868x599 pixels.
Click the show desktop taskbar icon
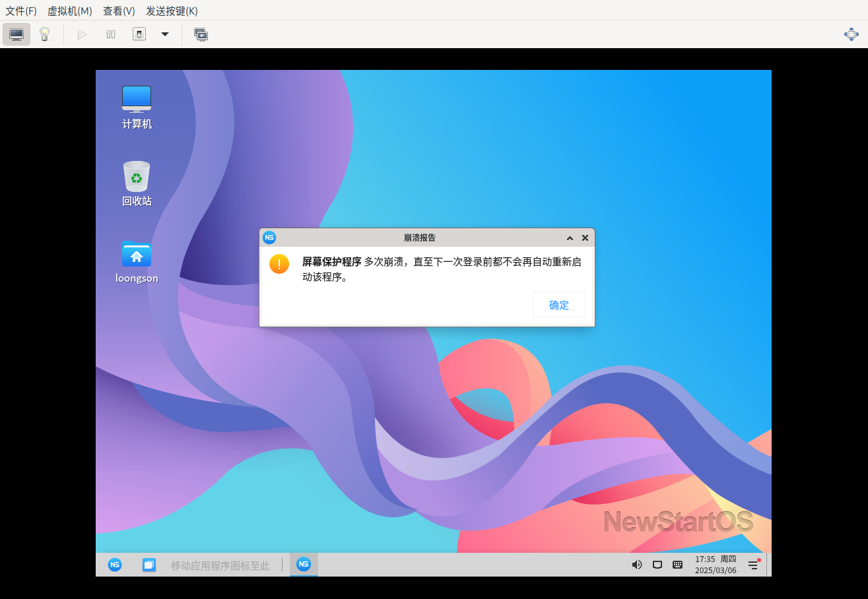point(149,565)
